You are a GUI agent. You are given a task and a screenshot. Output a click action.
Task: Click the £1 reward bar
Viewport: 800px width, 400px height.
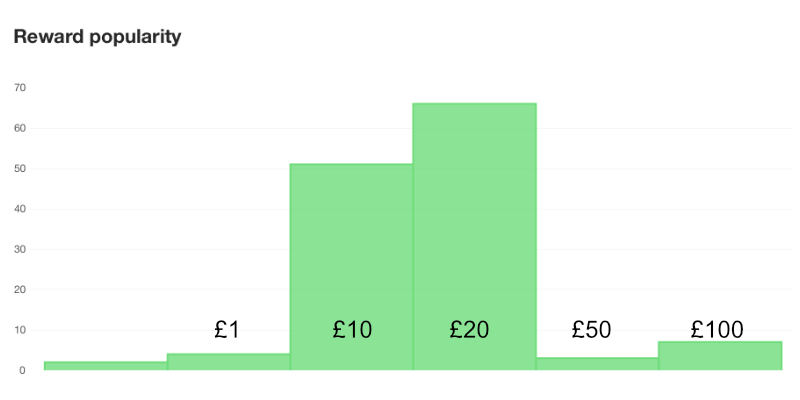click(x=228, y=362)
